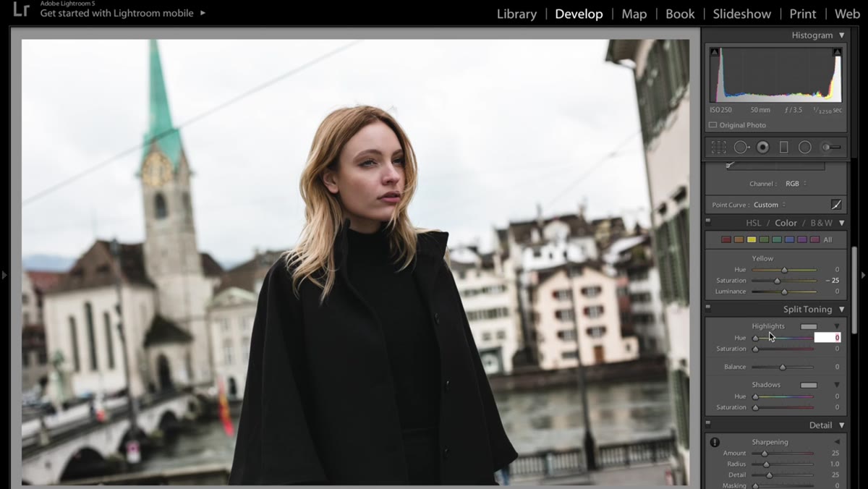The height and width of the screenshot is (489, 868).
Task: Select the green color swatch
Action: point(764,239)
